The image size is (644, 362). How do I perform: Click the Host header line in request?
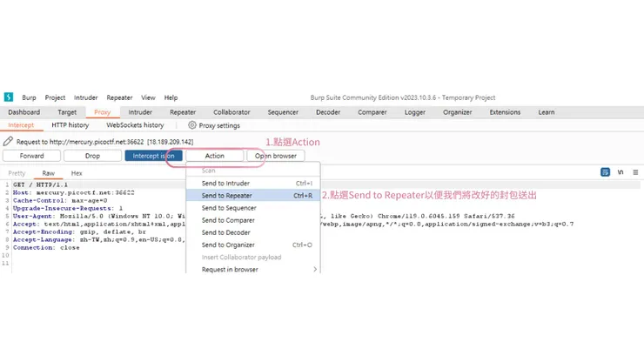click(73, 192)
